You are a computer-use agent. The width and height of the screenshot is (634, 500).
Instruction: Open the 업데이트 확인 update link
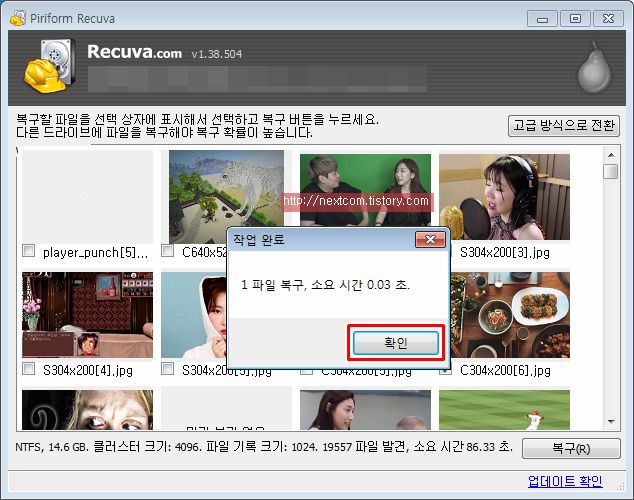pyautogui.click(x=565, y=481)
